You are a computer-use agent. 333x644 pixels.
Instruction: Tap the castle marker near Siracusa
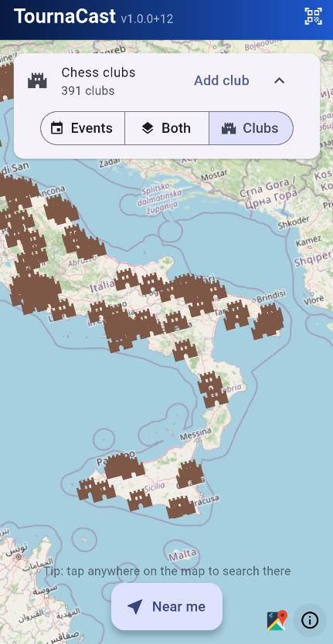click(181, 506)
